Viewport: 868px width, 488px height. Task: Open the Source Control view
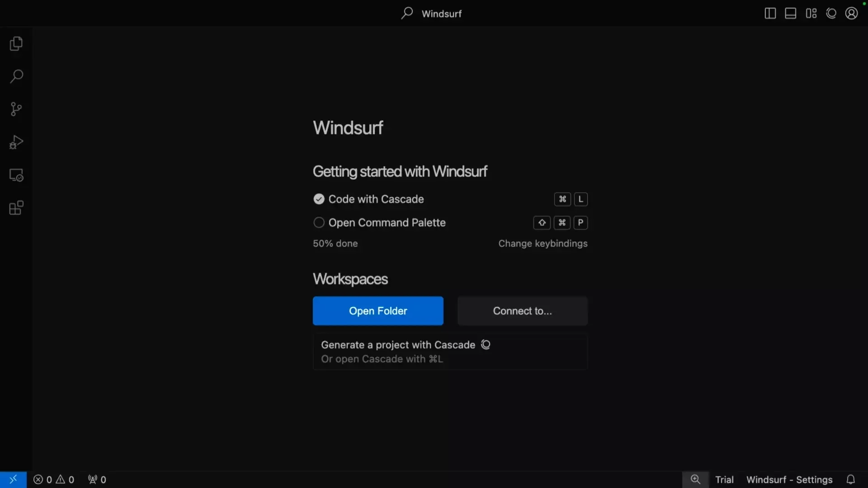pyautogui.click(x=16, y=109)
